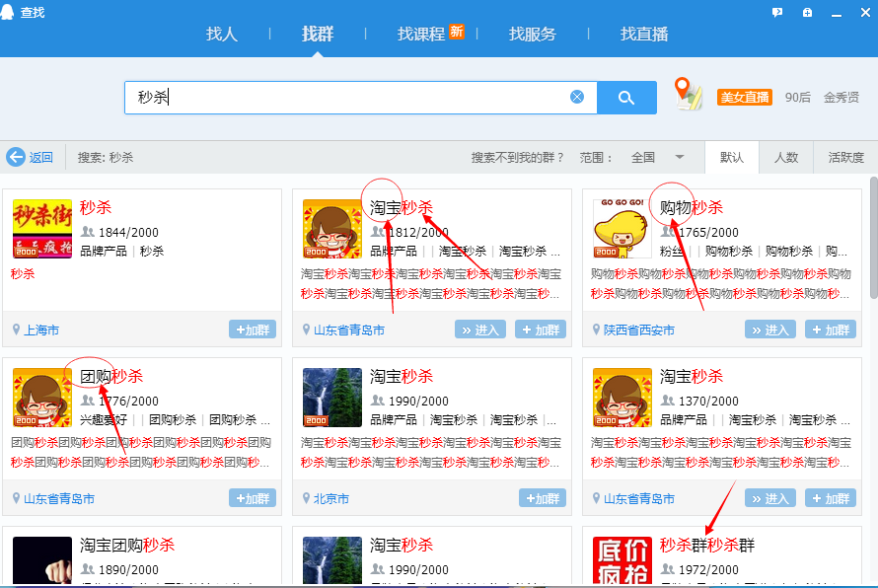Screen dimensions: 878x588
Task: Sort results by 活跃度
Action: point(846,158)
